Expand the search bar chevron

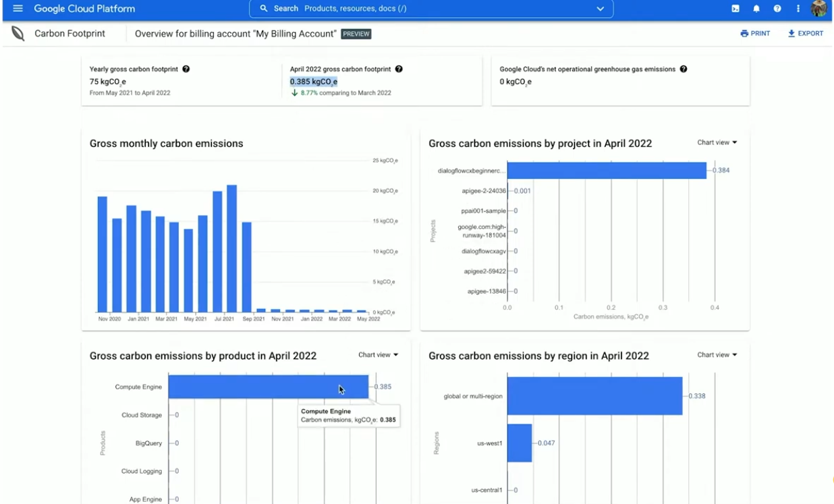[x=600, y=9]
